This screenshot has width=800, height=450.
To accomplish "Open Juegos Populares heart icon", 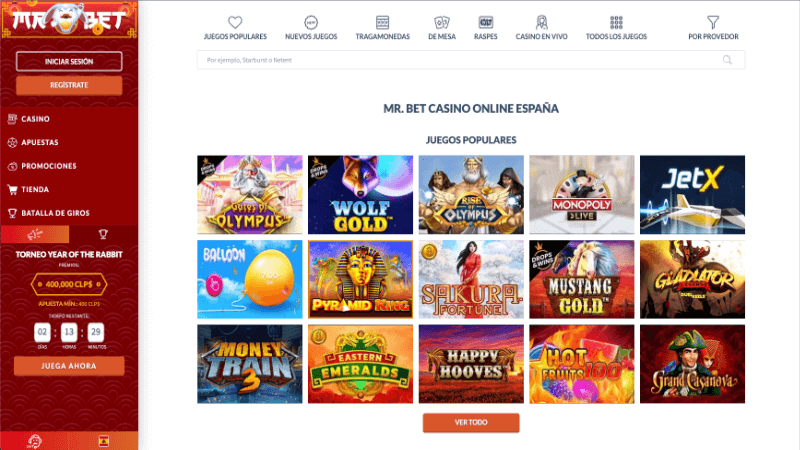I will pos(235,22).
